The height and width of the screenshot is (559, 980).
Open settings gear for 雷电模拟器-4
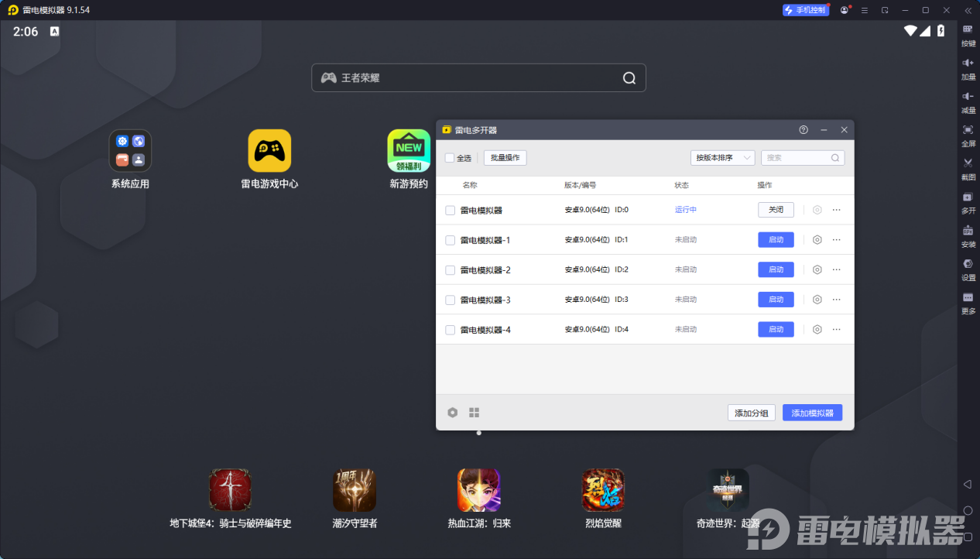(x=817, y=329)
